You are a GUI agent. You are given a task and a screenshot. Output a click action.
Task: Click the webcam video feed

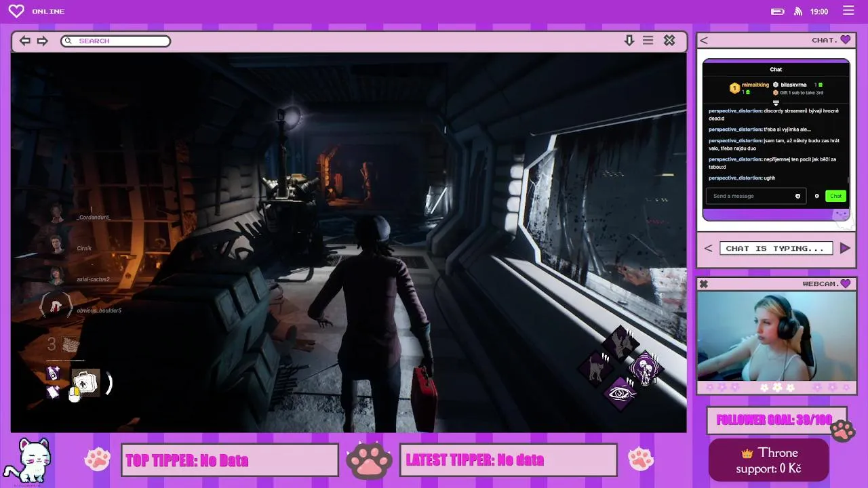(x=776, y=336)
